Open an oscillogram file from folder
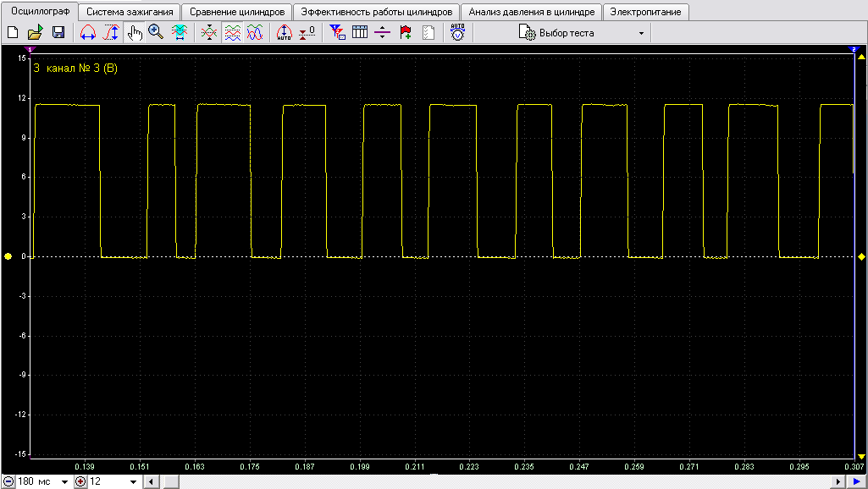868x489 pixels. click(x=36, y=33)
